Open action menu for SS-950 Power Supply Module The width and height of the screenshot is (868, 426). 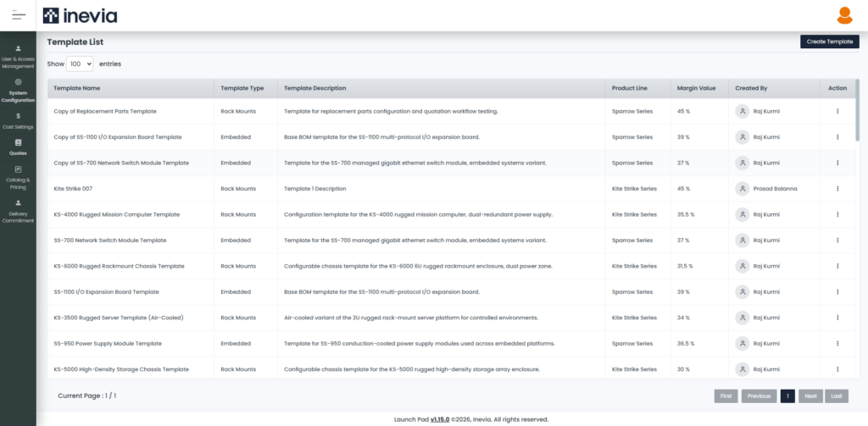tap(837, 344)
